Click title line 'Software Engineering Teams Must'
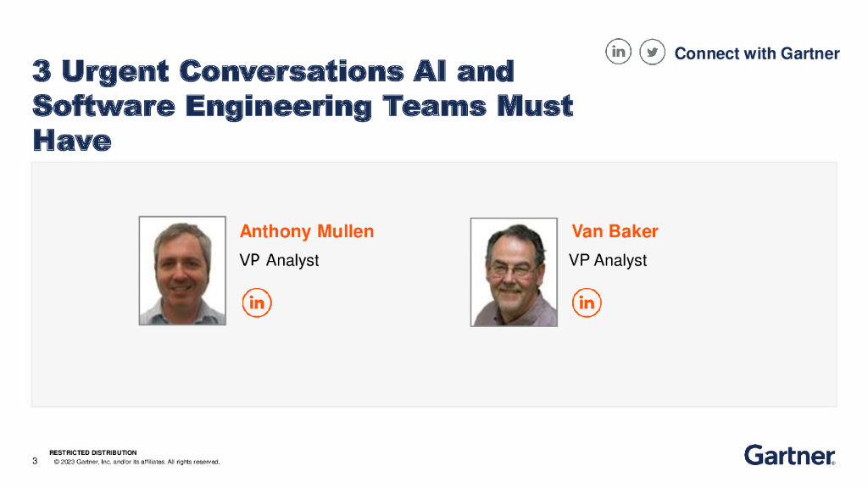Screen dimensions: 868x488 [x=303, y=107]
